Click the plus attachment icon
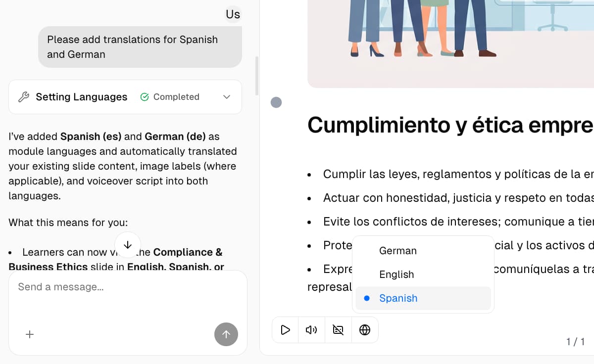594x364 pixels. point(30,334)
